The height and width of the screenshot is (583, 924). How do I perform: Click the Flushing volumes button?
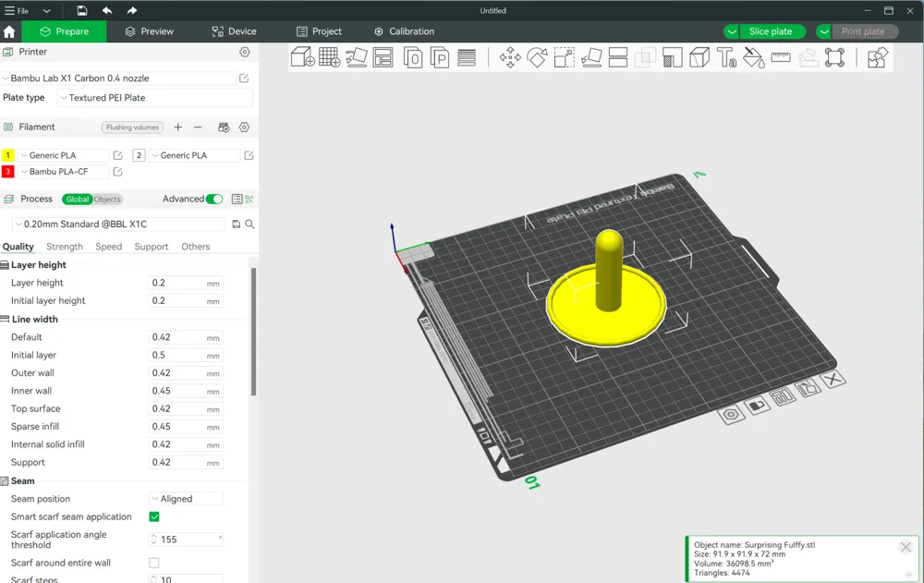(132, 128)
